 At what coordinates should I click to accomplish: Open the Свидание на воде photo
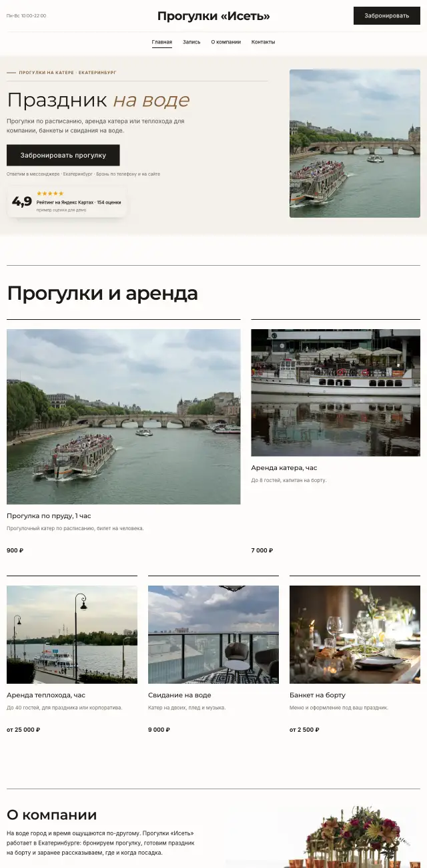[x=213, y=634]
